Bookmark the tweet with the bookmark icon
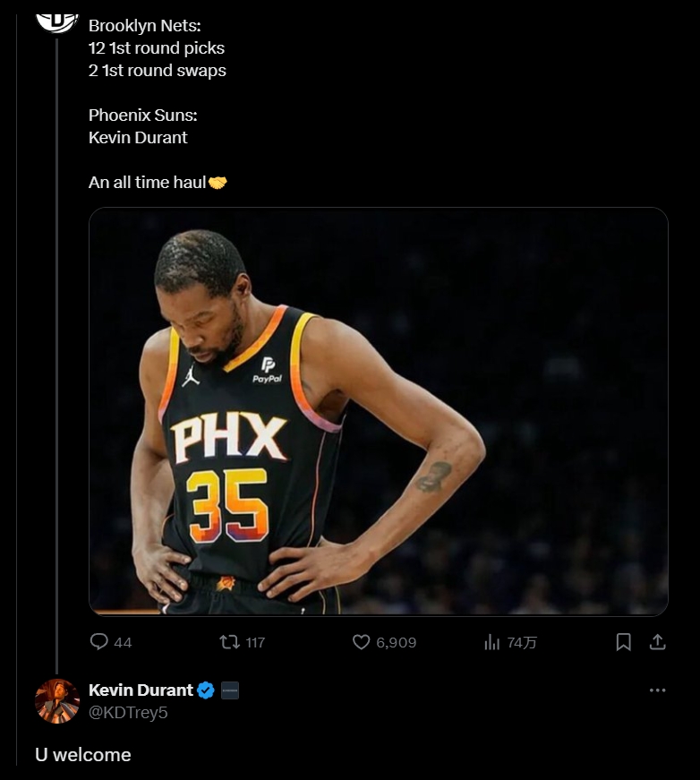This screenshot has height=780, width=700. point(624,642)
